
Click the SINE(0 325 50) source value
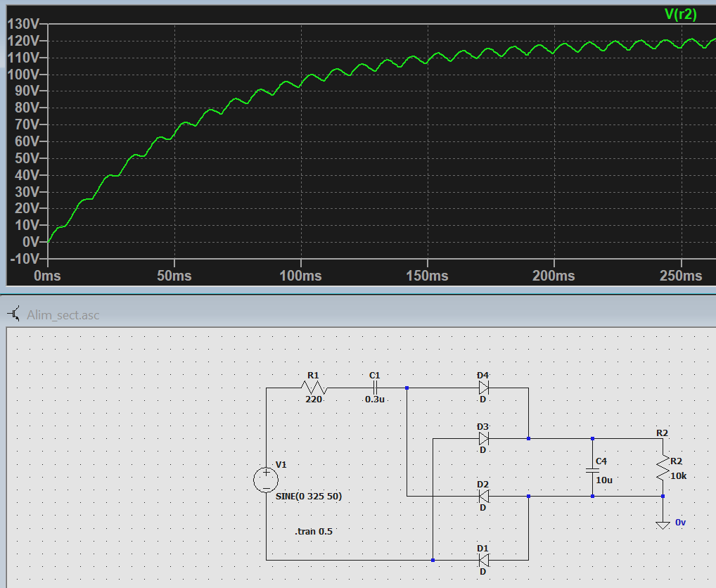click(x=309, y=497)
